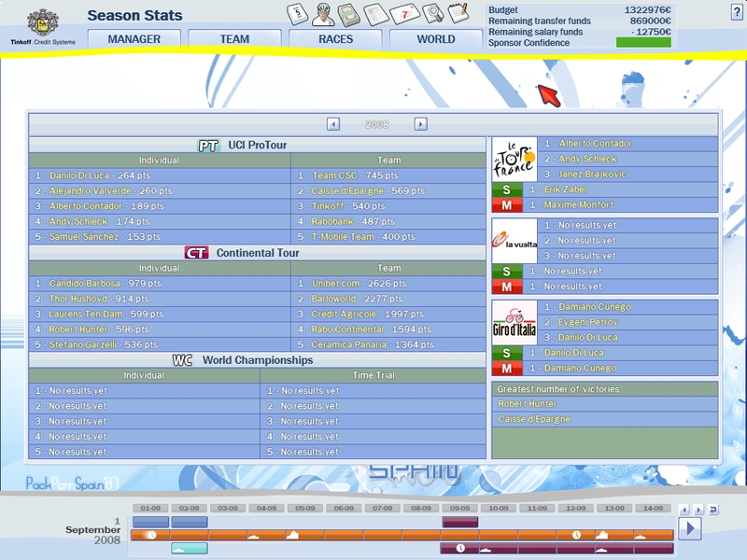
Task: Open the finances money icon
Action: pos(349,14)
